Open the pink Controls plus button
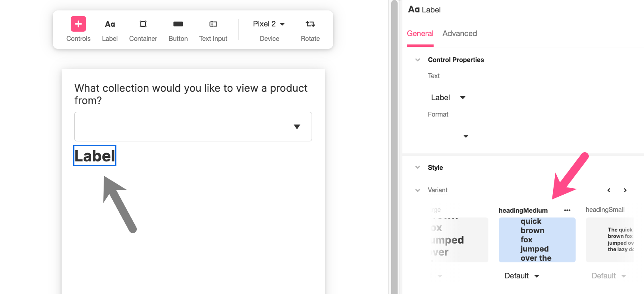Image resolution: width=644 pixels, height=294 pixels. 78,24
